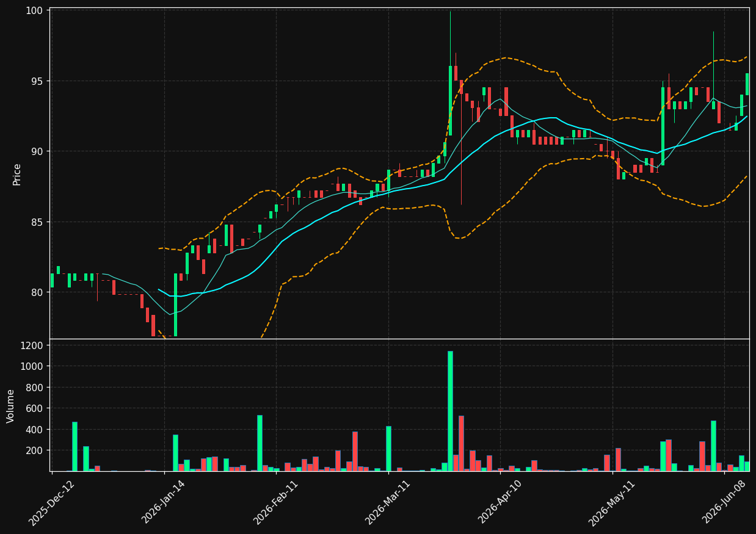Click the 2026-Jan-14 date label
The image size is (756, 534).
click(x=163, y=502)
